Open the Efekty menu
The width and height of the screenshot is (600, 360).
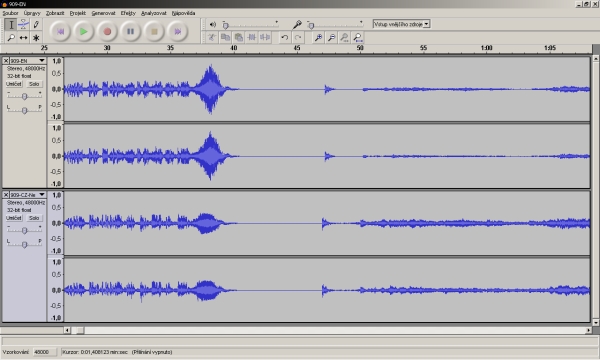[128, 13]
